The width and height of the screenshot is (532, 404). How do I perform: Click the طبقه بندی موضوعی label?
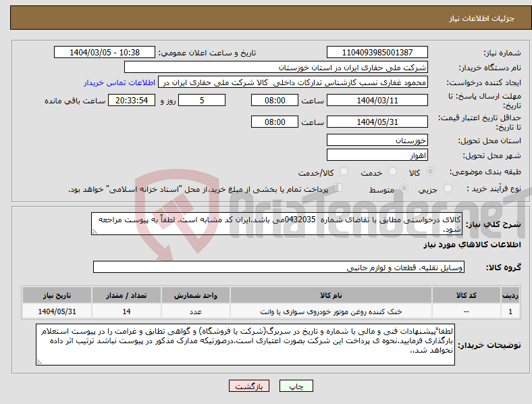click(x=485, y=172)
